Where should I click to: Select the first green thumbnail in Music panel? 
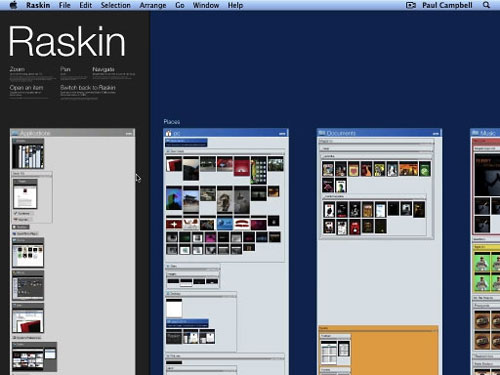click(481, 262)
